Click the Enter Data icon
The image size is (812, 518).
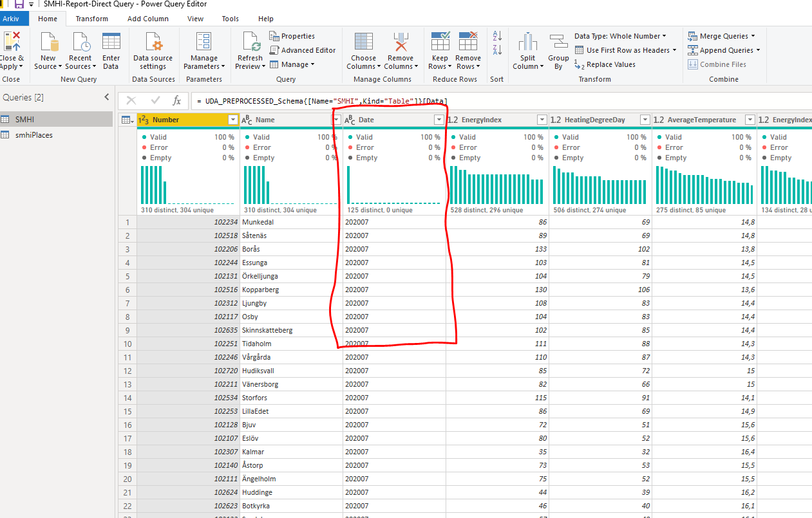point(111,42)
